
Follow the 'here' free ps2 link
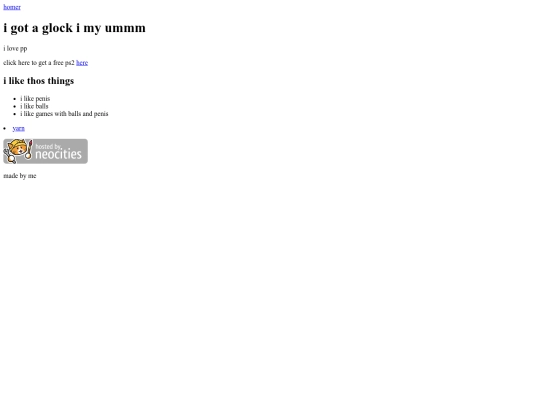click(82, 63)
